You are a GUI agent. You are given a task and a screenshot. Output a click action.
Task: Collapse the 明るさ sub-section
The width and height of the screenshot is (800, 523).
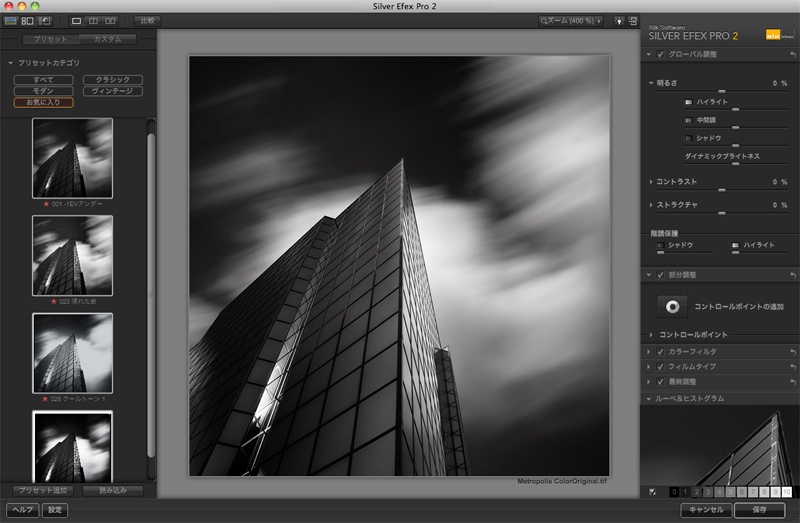[x=651, y=83]
